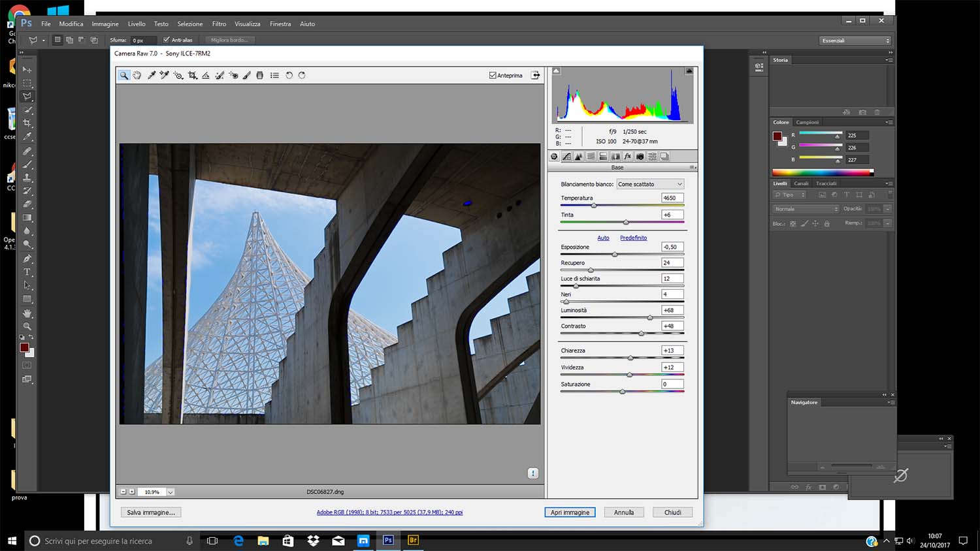Screen dimensions: 980x551
Task: Pick the White Balance eyedropper tool
Action: point(152,75)
